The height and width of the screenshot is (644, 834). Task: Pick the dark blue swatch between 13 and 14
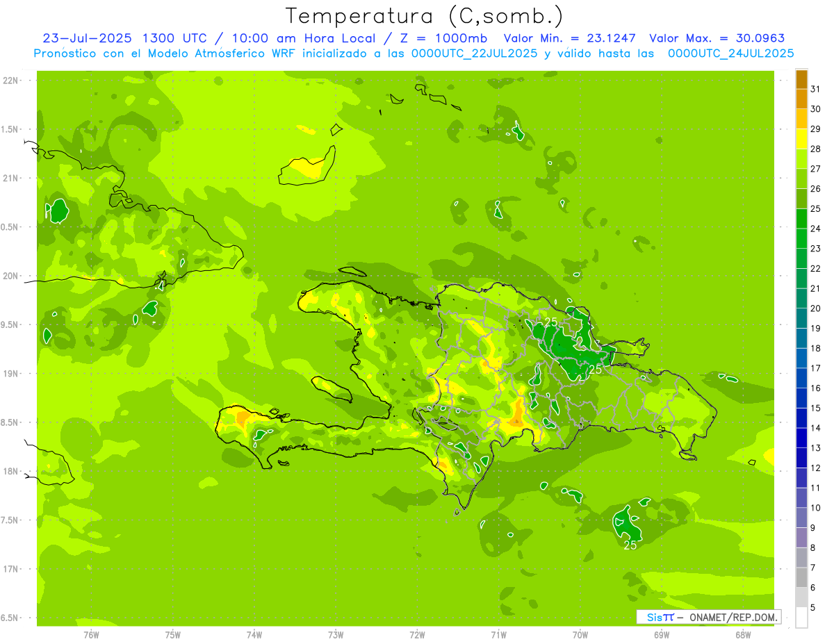tap(802, 438)
